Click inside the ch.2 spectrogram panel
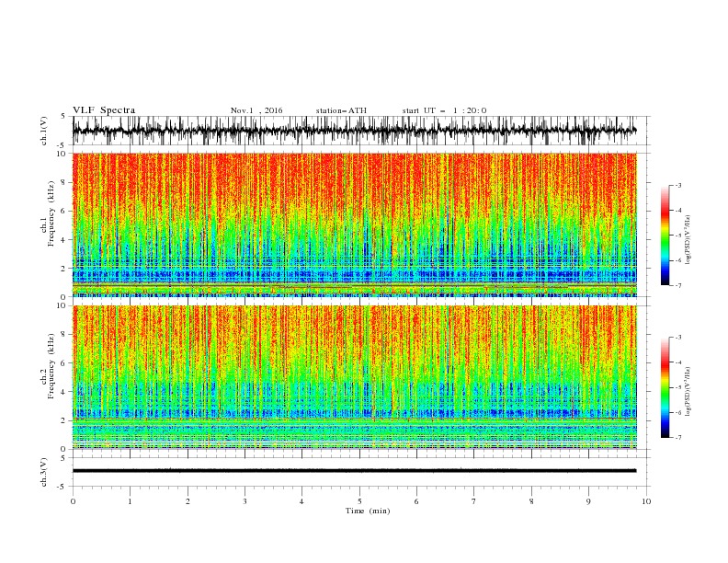The height and width of the screenshot is (563, 728). (x=354, y=377)
